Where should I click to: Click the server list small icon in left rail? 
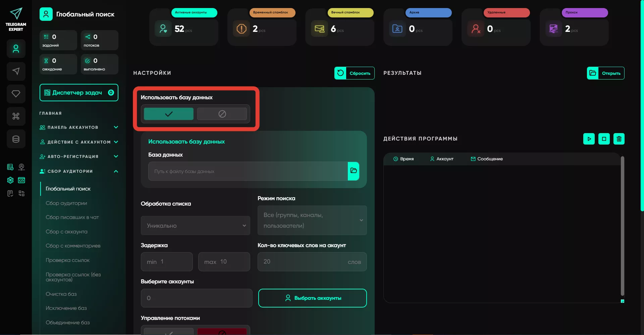point(10,167)
